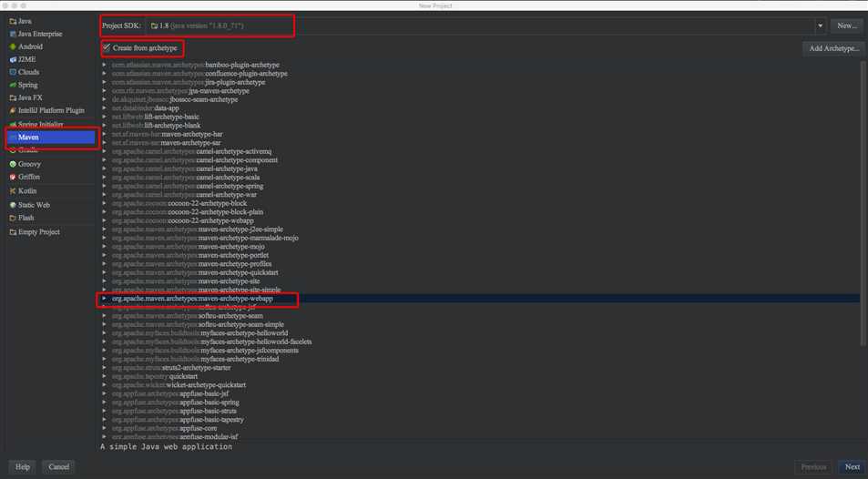This screenshot has width=868, height=479.
Task: Click the red Griffon icon
Action: (x=13, y=177)
